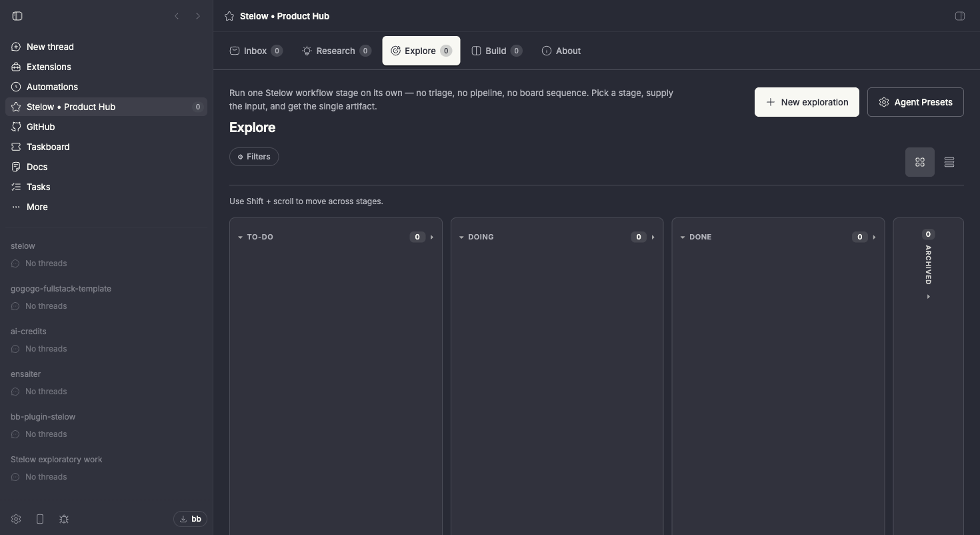Click the star icon beside the header title
The image size is (980, 535).
pos(229,16)
